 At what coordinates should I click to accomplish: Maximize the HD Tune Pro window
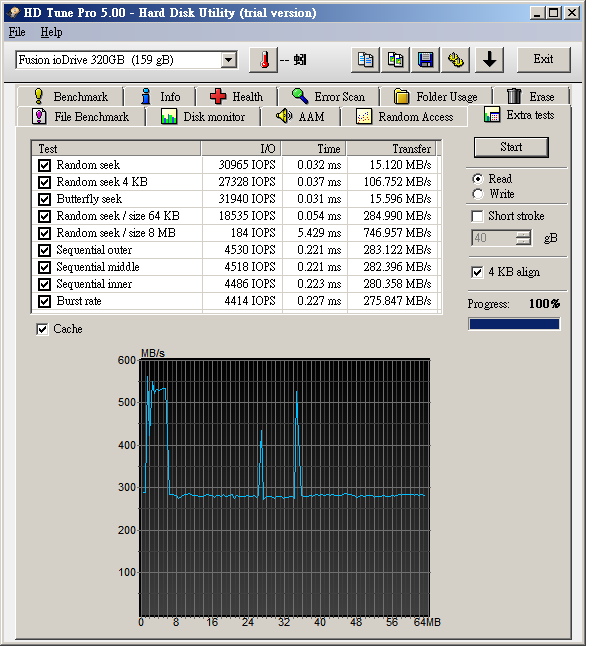click(553, 13)
